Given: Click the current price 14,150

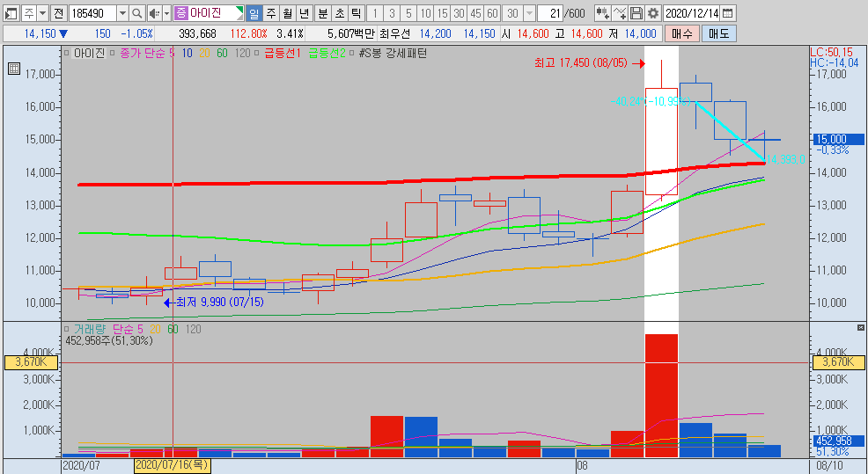Looking at the screenshot, I should coord(40,33).
